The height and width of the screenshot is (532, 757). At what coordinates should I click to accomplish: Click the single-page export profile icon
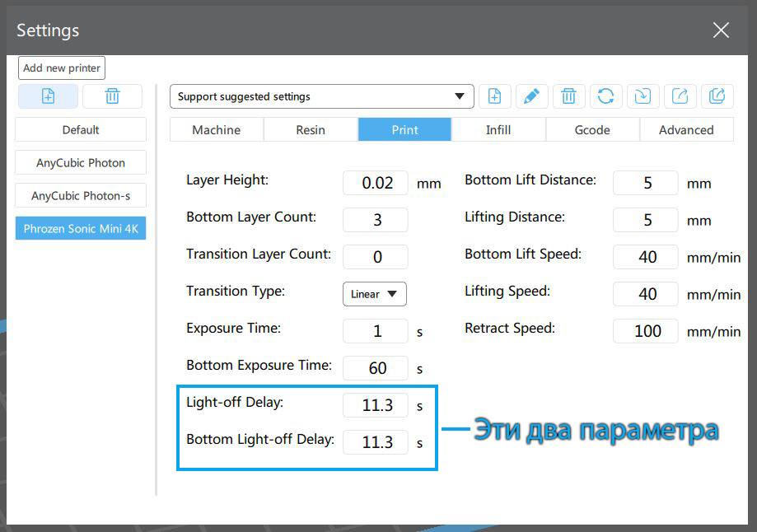point(680,96)
